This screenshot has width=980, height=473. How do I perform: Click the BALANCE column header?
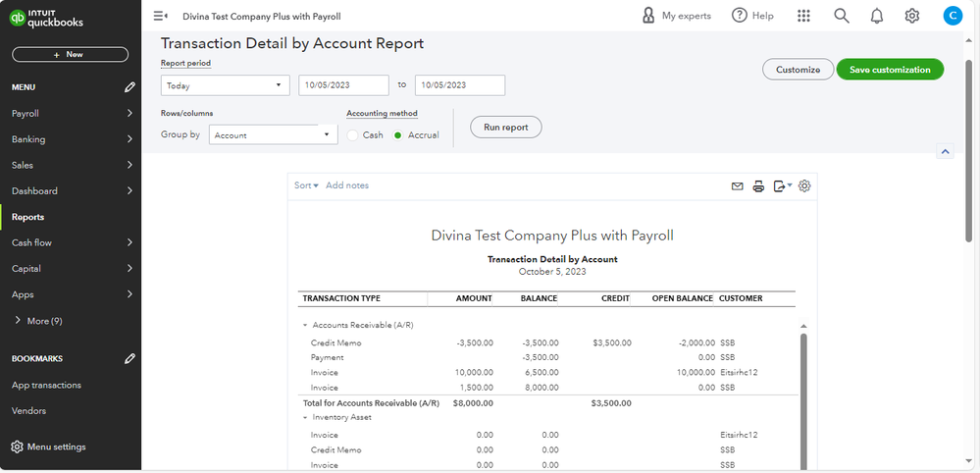tap(539, 298)
